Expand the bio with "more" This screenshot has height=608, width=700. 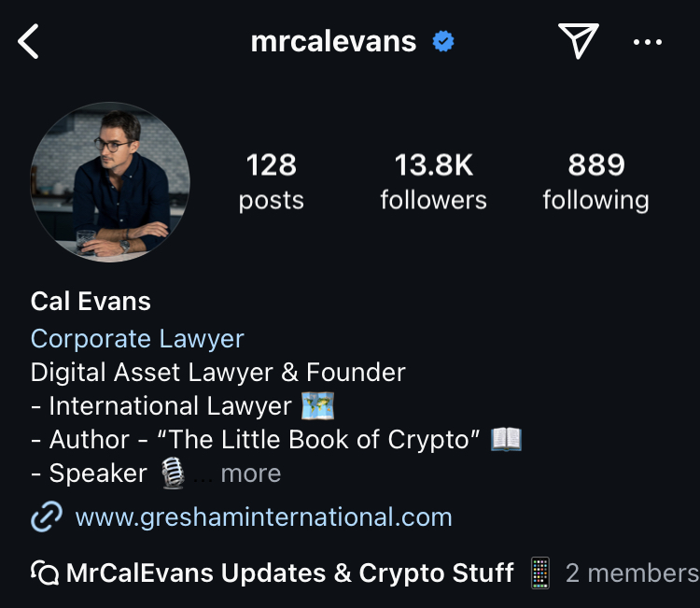251,474
